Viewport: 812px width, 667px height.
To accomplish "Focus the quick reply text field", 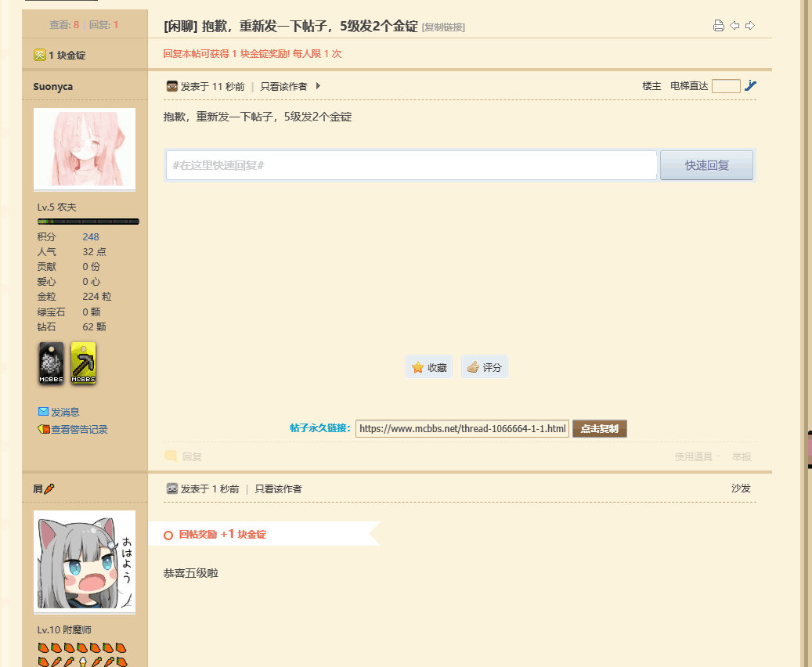I will point(412,165).
